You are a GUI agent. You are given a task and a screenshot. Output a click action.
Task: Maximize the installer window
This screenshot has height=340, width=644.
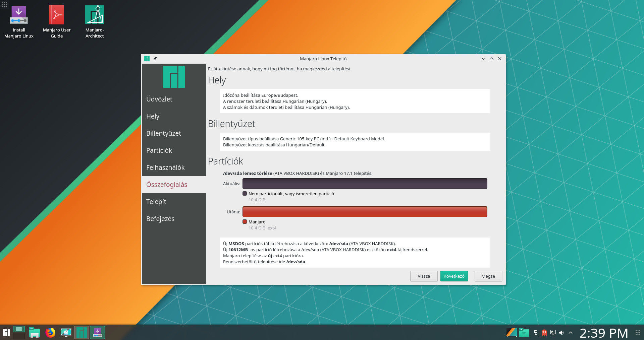[491, 59]
